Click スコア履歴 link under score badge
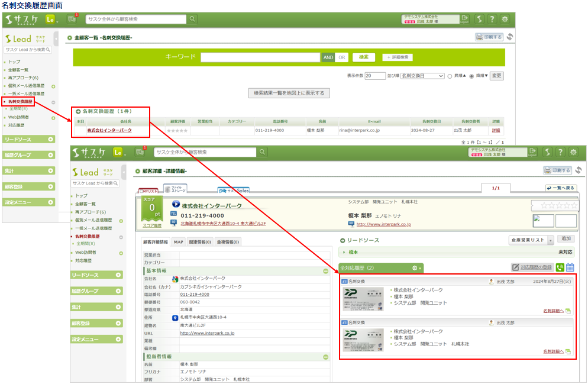Image resolution: width=588 pixels, height=384 pixels. [152, 225]
